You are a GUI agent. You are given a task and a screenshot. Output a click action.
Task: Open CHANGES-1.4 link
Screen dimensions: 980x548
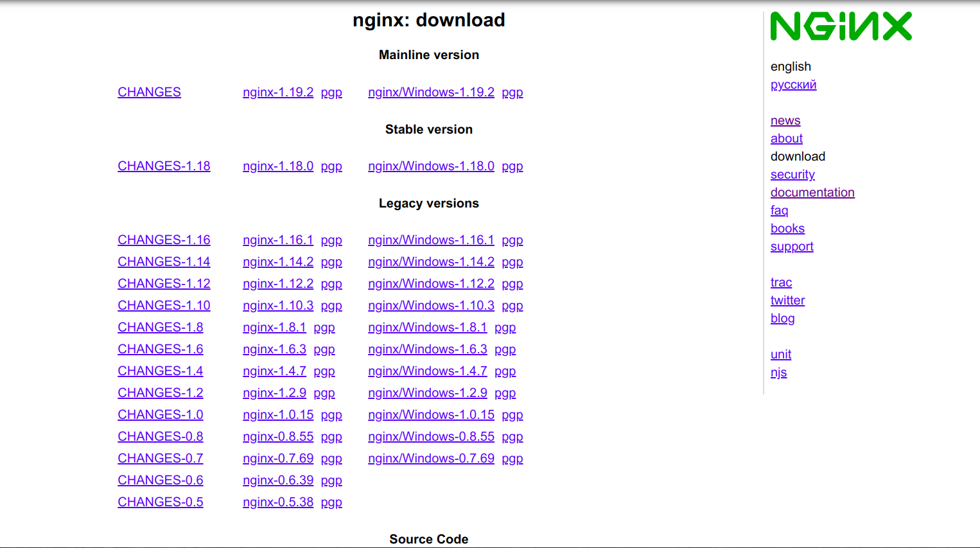[x=160, y=371]
